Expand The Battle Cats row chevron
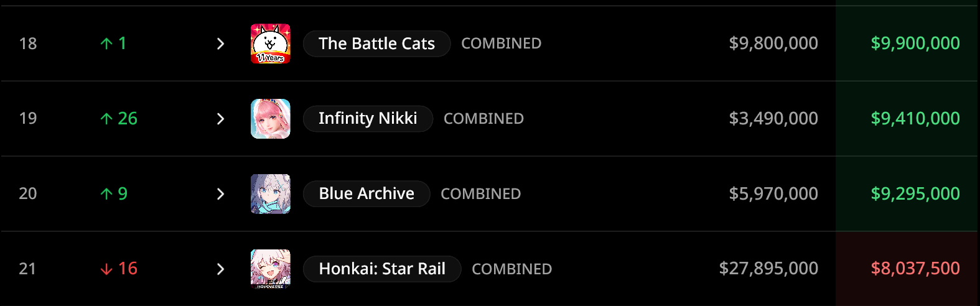The height and width of the screenshot is (306, 980). (x=220, y=44)
